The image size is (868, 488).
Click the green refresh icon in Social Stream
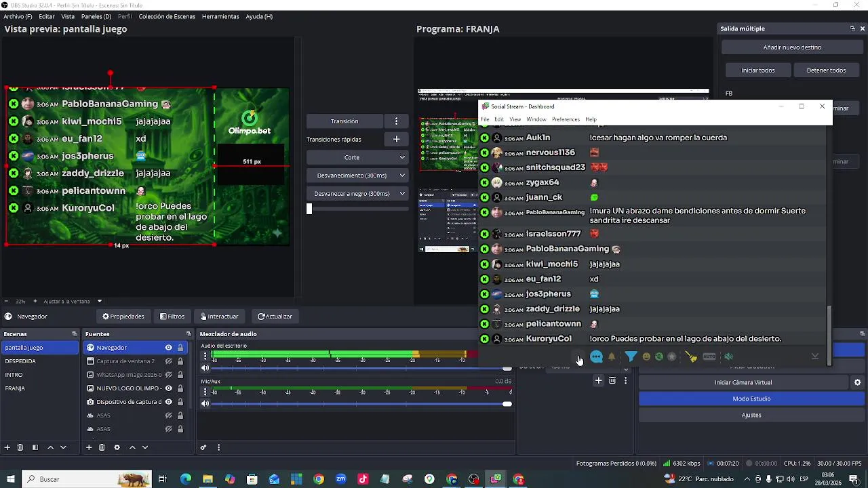pyautogui.click(x=659, y=357)
